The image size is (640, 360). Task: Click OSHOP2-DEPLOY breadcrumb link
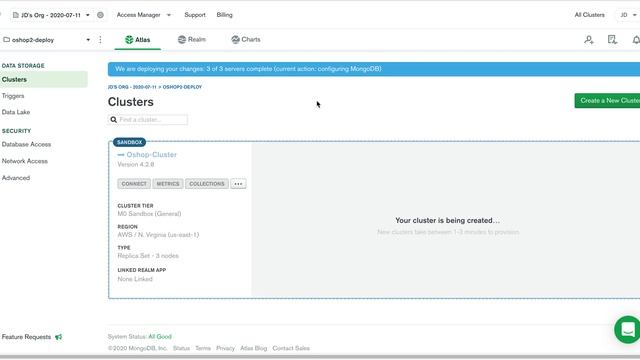[x=182, y=87]
